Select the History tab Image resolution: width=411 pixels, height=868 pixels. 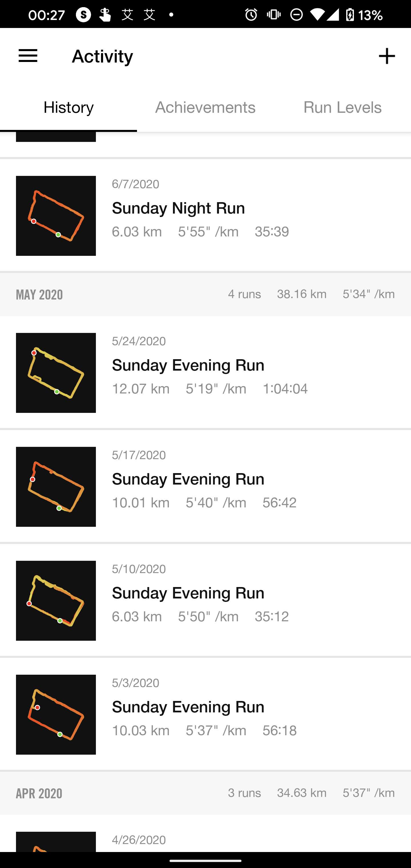68,107
